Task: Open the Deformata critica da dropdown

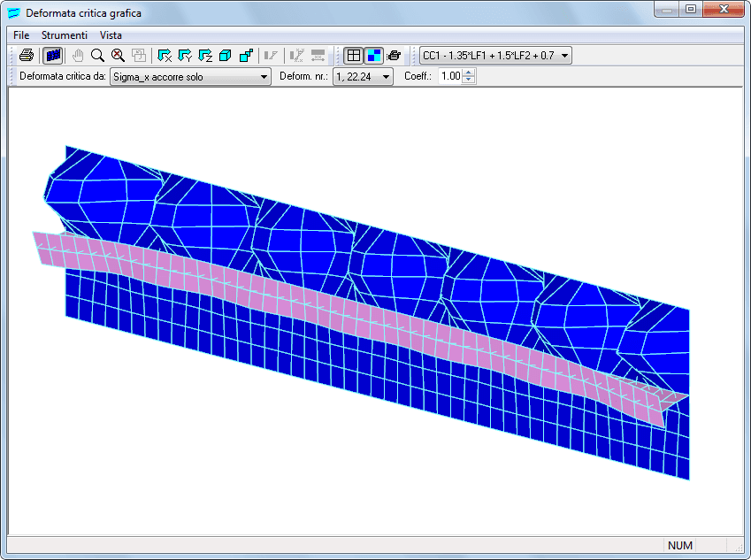Action: pos(190,77)
